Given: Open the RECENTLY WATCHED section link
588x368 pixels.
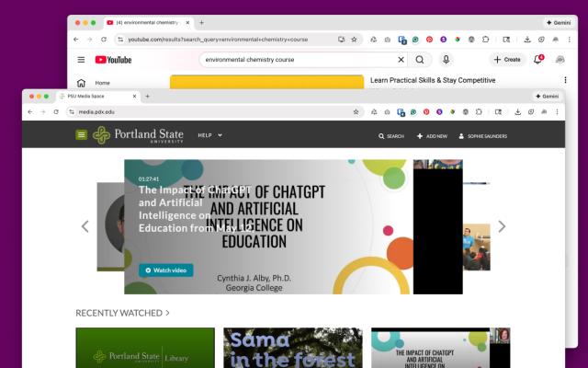Looking at the screenshot, I should point(119,313).
